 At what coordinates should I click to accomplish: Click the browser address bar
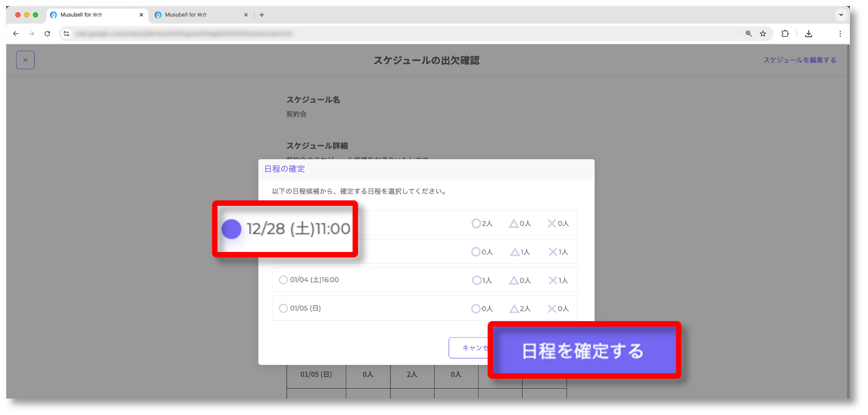pos(384,33)
